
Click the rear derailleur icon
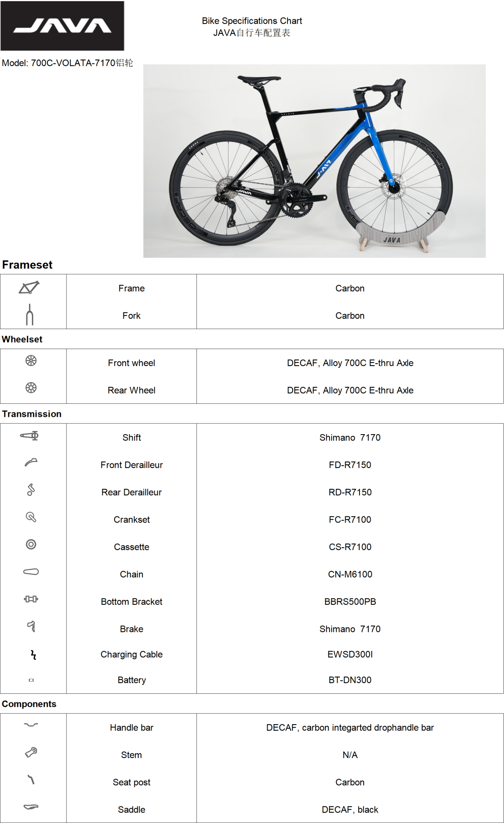click(x=31, y=490)
